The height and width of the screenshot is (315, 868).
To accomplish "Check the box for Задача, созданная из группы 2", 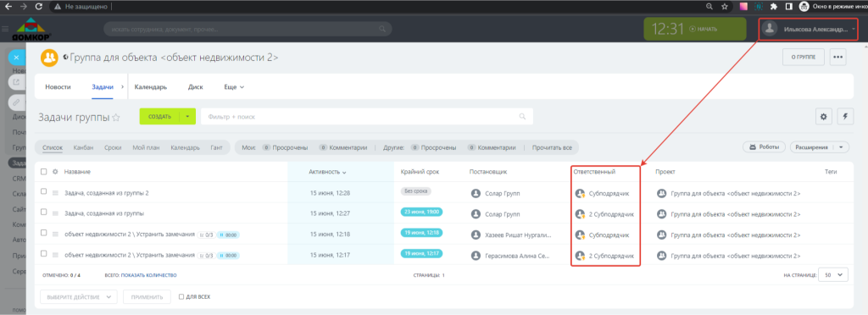I will pos(44,192).
